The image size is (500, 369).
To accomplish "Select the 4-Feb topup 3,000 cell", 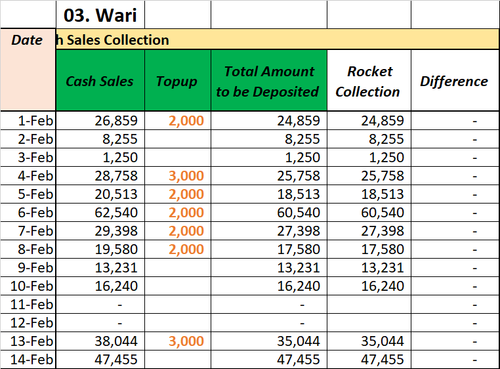I will coord(178,176).
